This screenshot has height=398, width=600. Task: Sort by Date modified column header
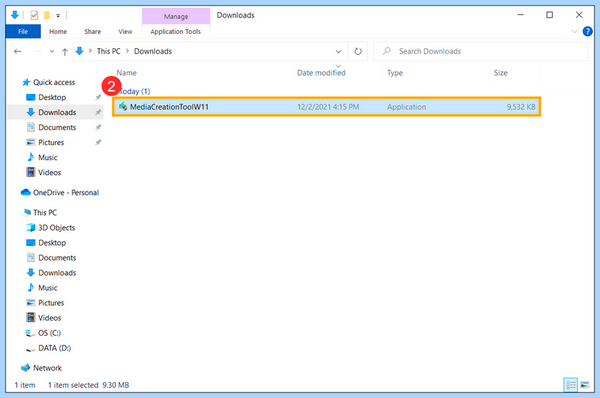pyautogui.click(x=321, y=73)
